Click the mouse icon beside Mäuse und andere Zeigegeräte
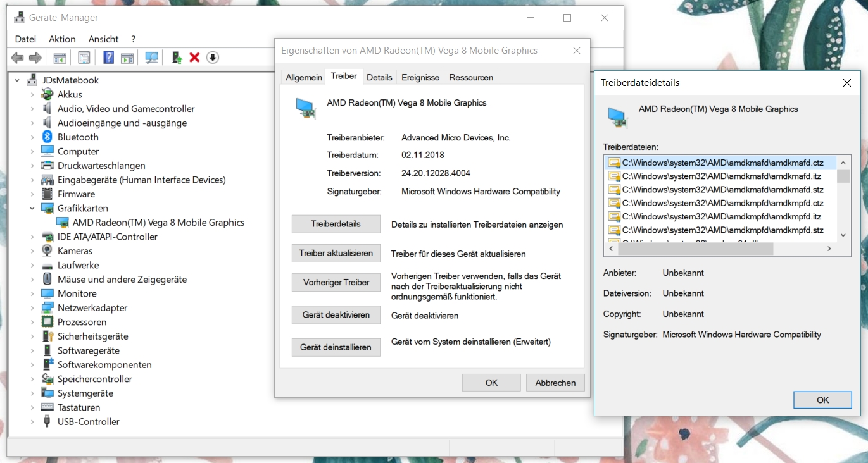This screenshot has height=463, width=868. (x=47, y=280)
